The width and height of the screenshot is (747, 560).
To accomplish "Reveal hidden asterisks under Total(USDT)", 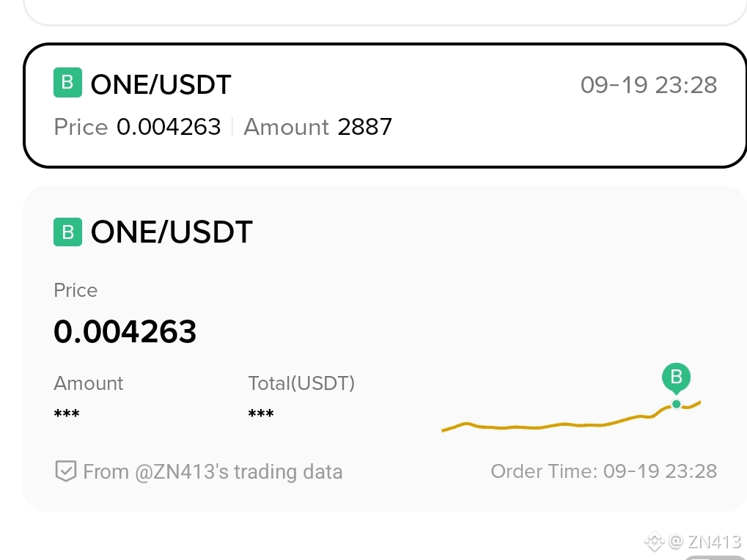I will point(261,414).
